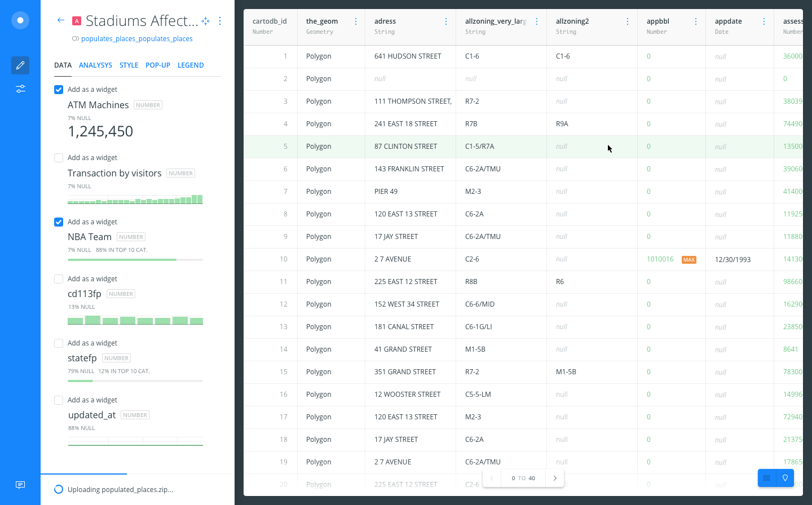Open the STYLE tab
The image size is (812, 505).
pyautogui.click(x=129, y=65)
